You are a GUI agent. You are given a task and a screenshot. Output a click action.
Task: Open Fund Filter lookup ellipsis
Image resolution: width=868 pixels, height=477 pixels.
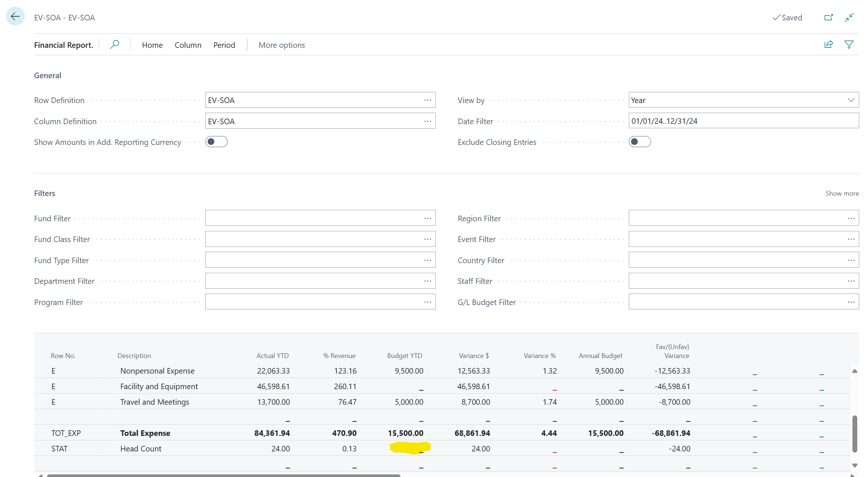point(428,218)
